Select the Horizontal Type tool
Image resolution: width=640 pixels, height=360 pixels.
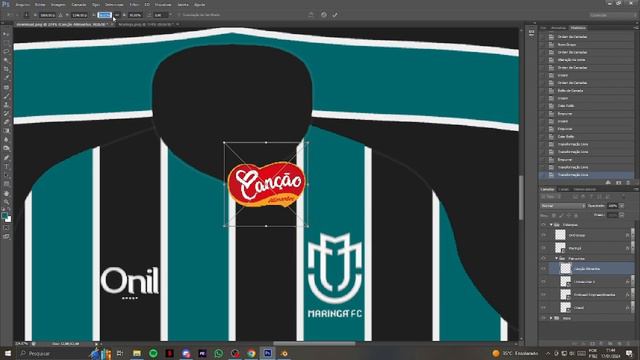pyautogui.click(x=6, y=167)
